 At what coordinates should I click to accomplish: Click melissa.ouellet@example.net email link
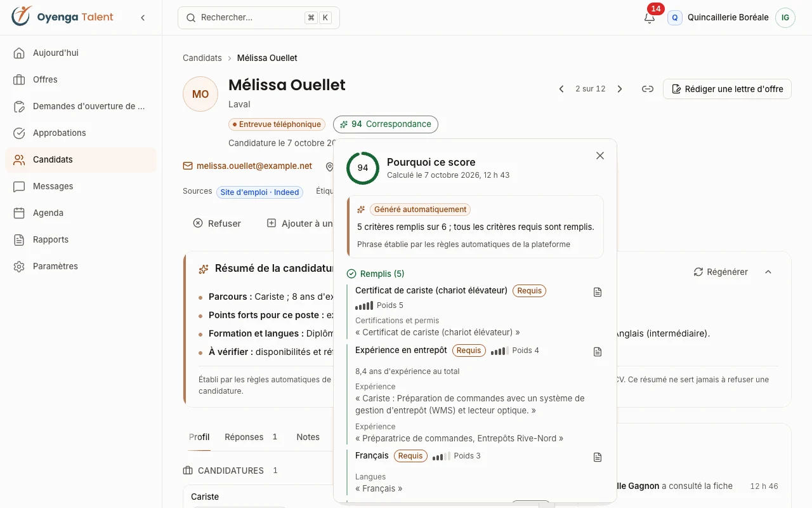pos(254,166)
